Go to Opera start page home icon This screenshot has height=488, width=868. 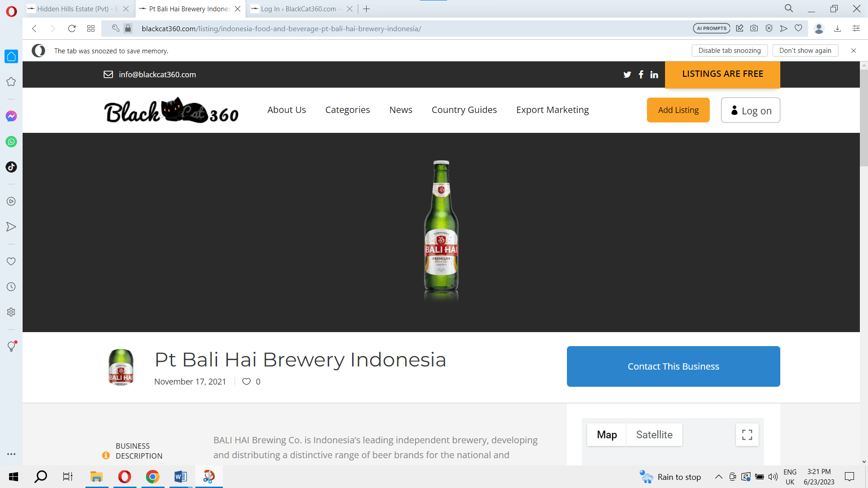pos(11,56)
